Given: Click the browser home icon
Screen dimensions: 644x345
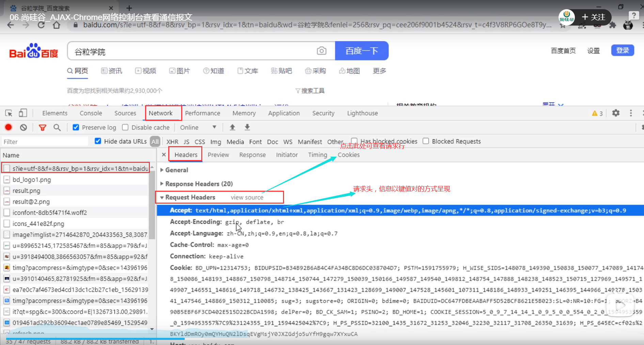Looking at the screenshot, I should point(57,25).
